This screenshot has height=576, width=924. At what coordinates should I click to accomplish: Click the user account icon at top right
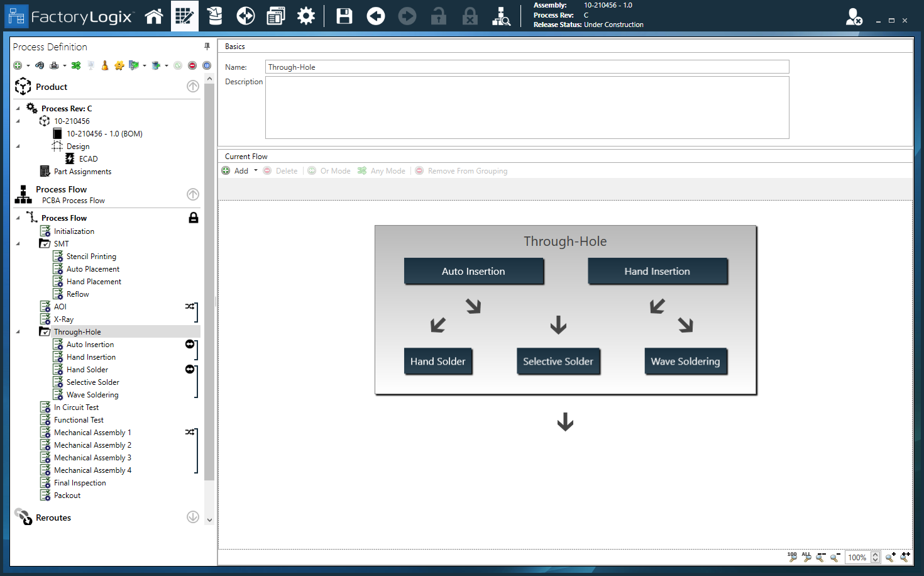click(854, 17)
